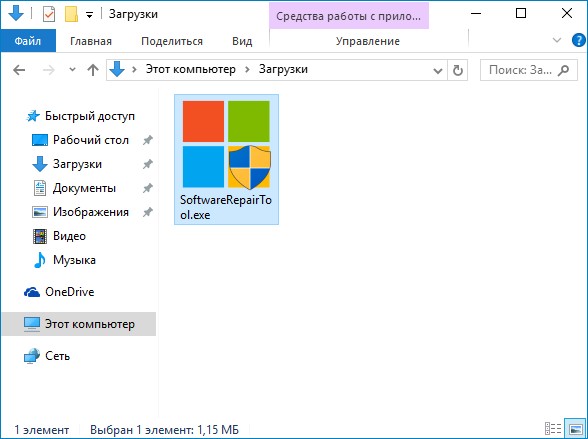Open the Файл ribbon tab
Image resolution: width=588 pixels, height=439 pixels.
click(28, 41)
